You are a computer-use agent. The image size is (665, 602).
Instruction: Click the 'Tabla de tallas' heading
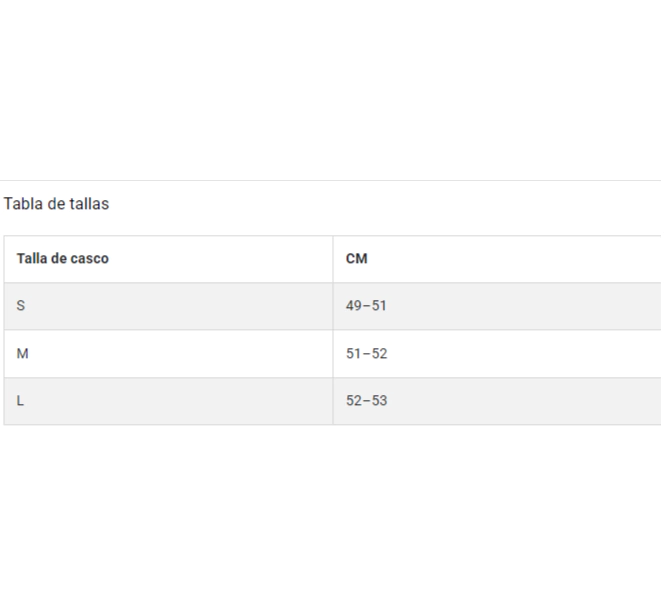tap(56, 204)
